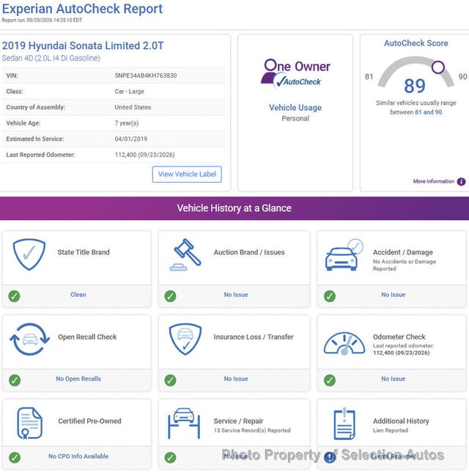Click the Service / Repair lift icon
469x476 pixels.
pyautogui.click(x=184, y=423)
